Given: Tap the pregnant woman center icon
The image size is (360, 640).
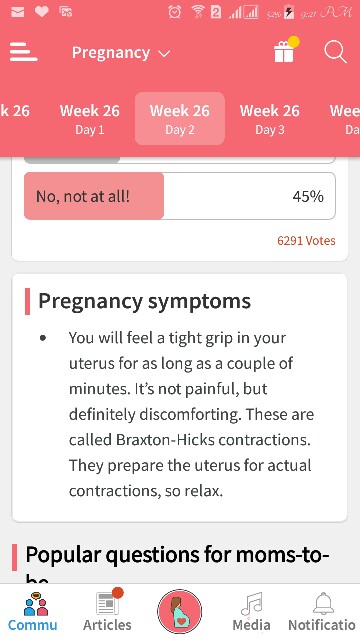Looking at the screenshot, I should coord(180,611).
